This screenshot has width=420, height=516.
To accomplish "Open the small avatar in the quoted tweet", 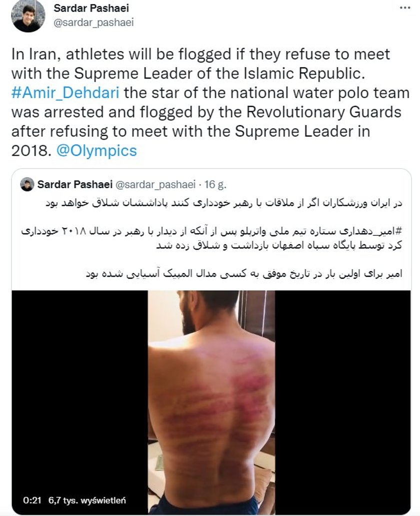I will coord(27,184).
